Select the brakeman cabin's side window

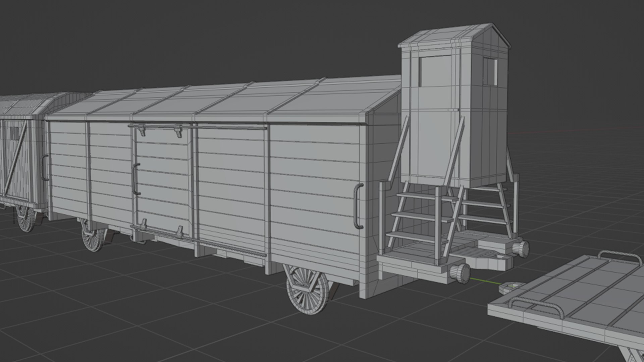(x=490, y=71)
